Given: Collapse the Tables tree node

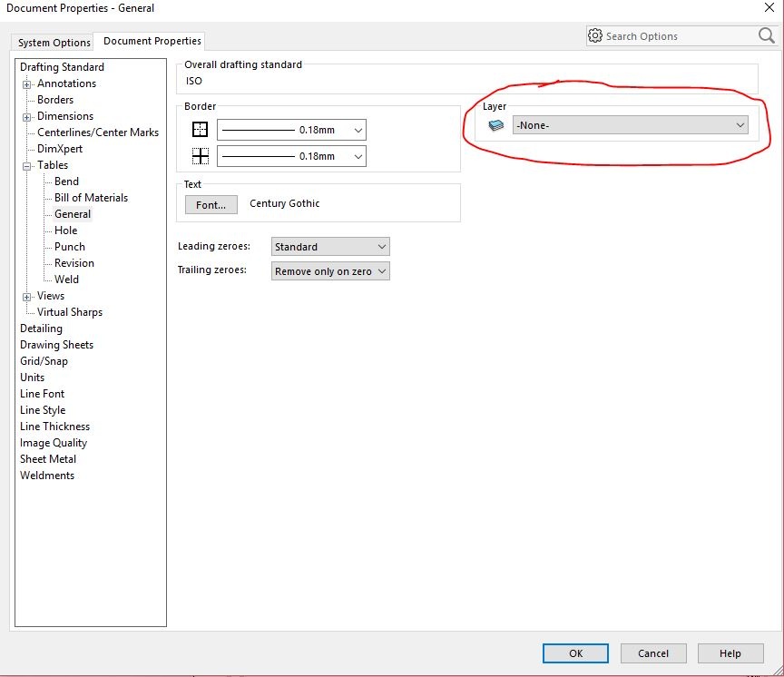Looking at the screenshot, I should pyautogui.click(x=26, y=166).
